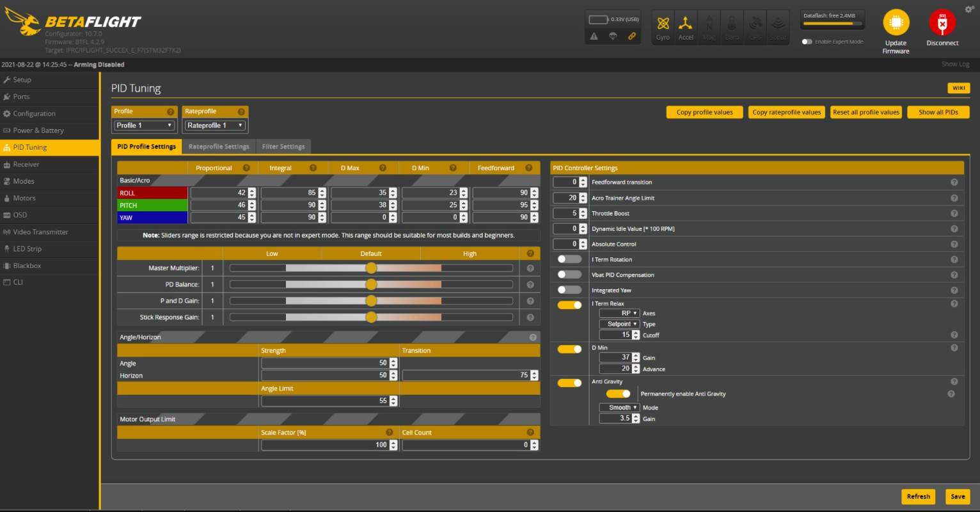Viewport: 980px width, 512px height.
Task: Open the CLI sidebar page
Action: (x=49, y=282)
